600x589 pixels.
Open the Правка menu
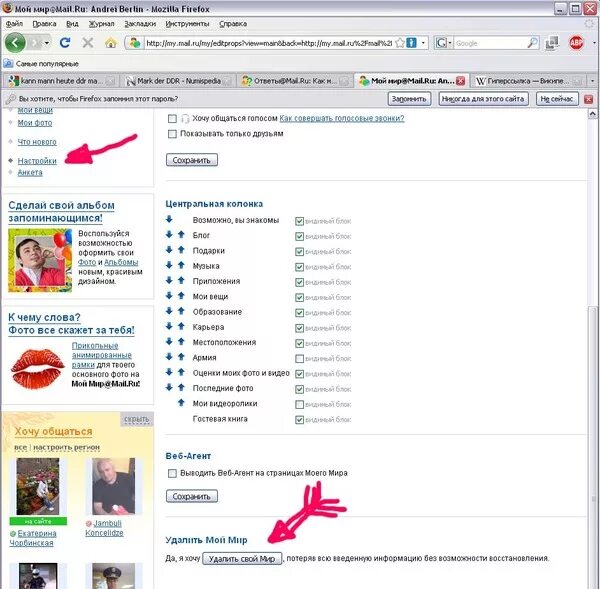pyautogui.click(x=44, y=24)
